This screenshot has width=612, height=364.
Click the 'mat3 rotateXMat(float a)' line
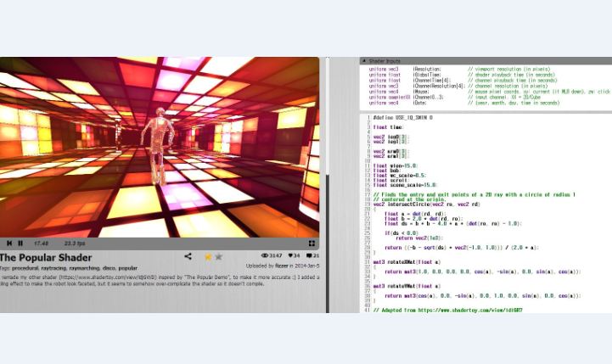coord(407,262)
